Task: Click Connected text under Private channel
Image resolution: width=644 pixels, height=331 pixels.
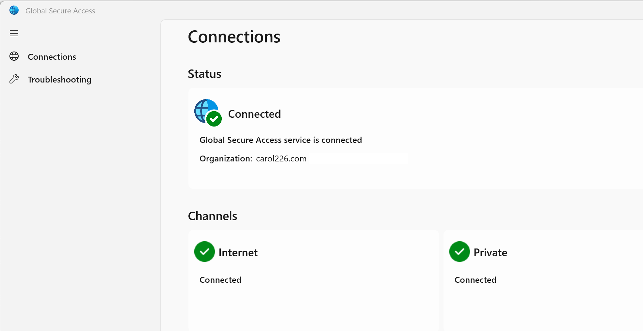Action: [475, 280]
